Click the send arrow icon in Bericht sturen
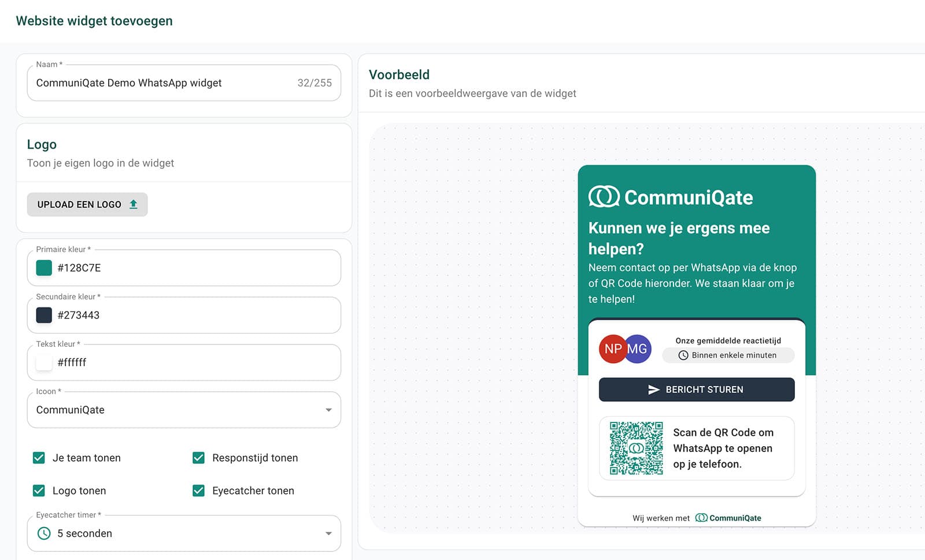The width and height of the screenshot is (925, 560). (654, 390)
